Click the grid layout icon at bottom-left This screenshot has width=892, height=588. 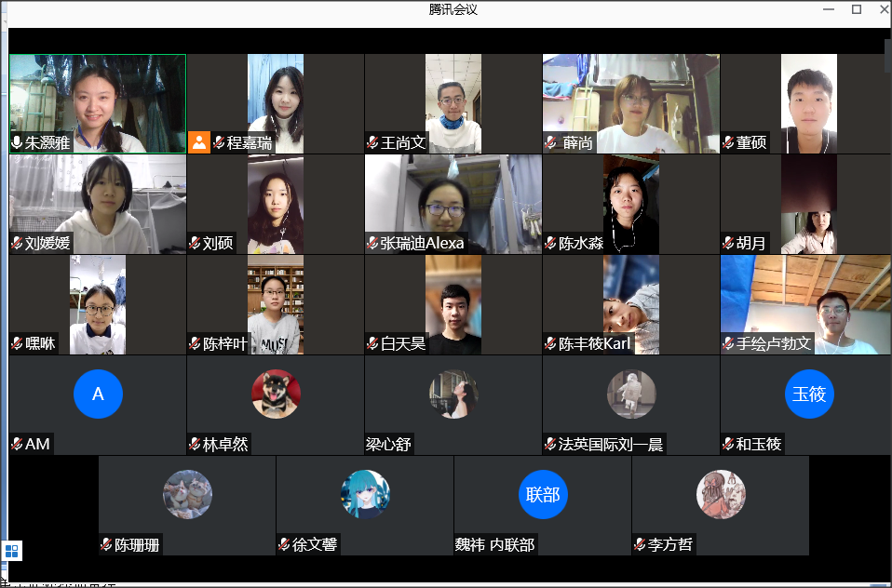(x=12, y=551)
